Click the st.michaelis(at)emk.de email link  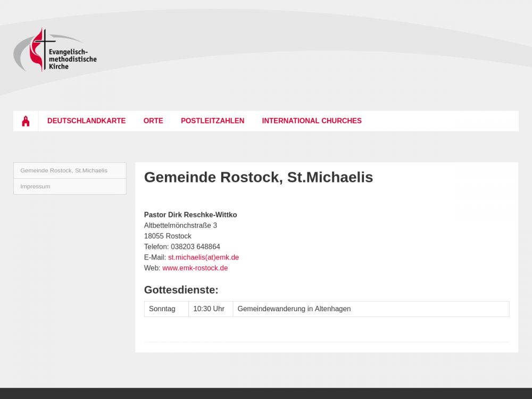[x=203, y=257]
